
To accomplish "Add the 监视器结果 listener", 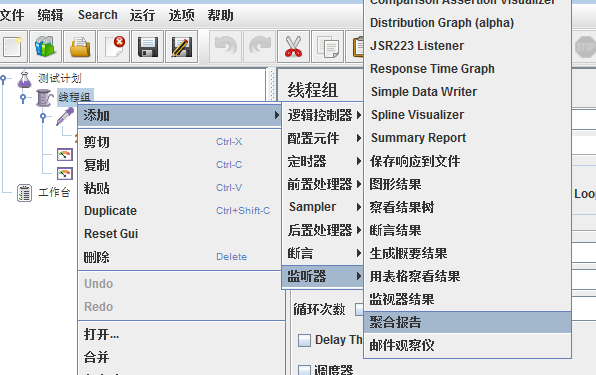I will (468, 299).
